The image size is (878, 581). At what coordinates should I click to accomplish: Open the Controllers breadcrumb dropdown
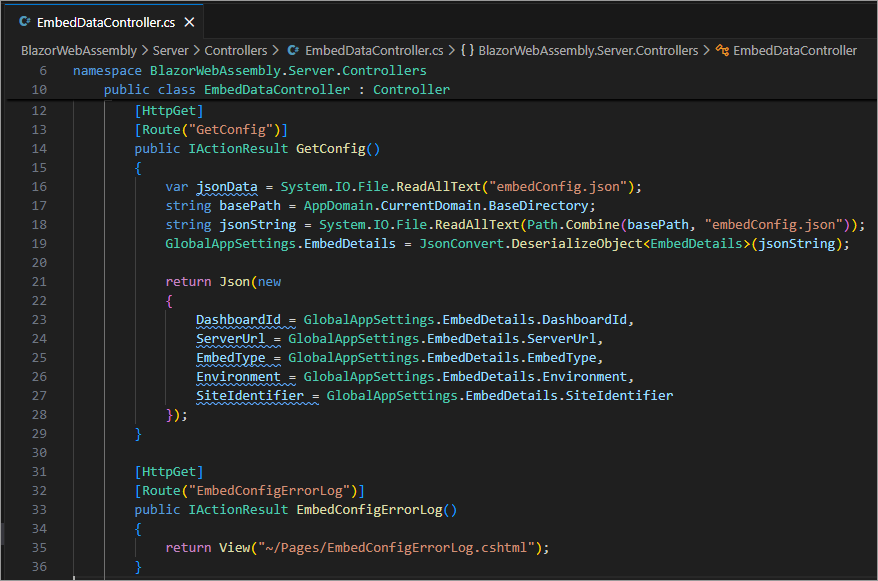(x=236, y=50)
